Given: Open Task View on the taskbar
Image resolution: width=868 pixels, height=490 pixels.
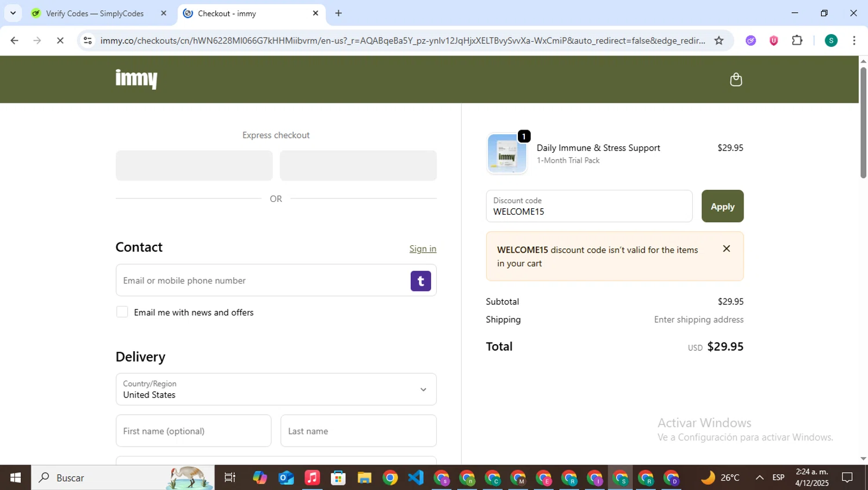Looking at the screenshot, I should click(x=230, y=478).
